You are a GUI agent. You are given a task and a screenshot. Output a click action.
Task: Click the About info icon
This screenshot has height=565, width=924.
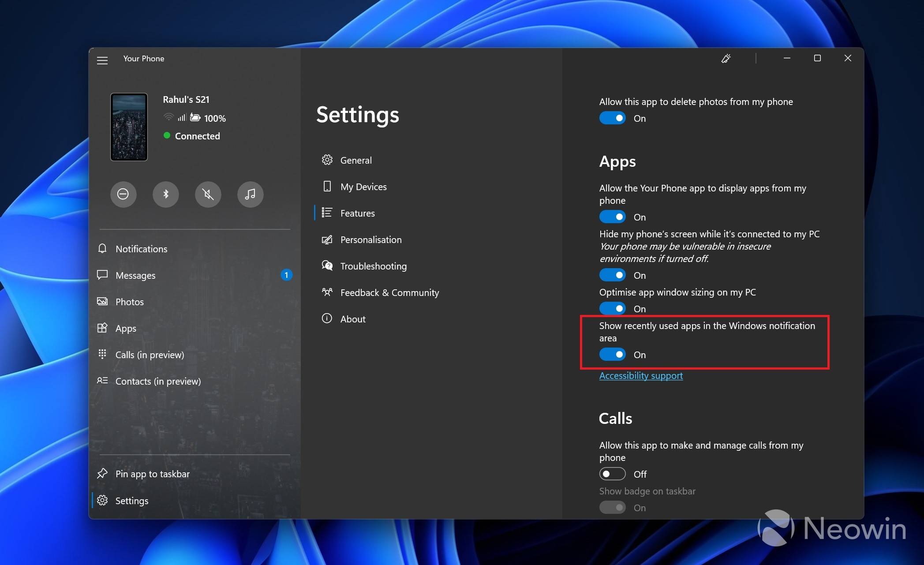(327, 318)
